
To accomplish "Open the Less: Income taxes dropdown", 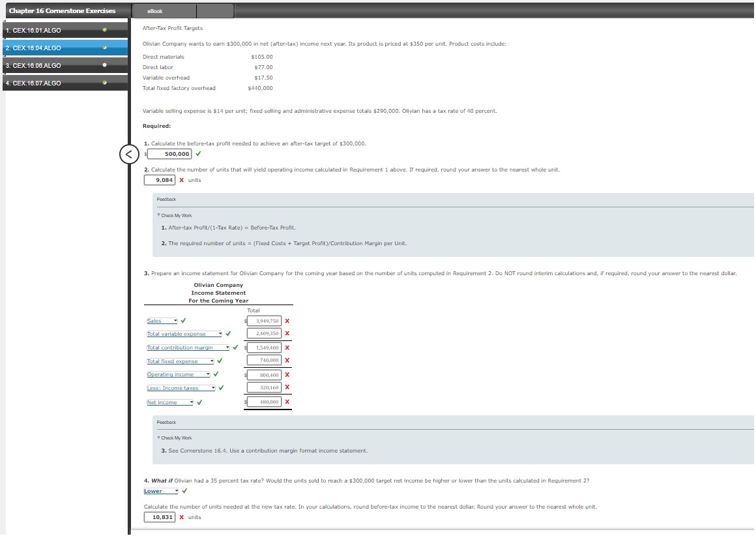I will click(181, 388).
